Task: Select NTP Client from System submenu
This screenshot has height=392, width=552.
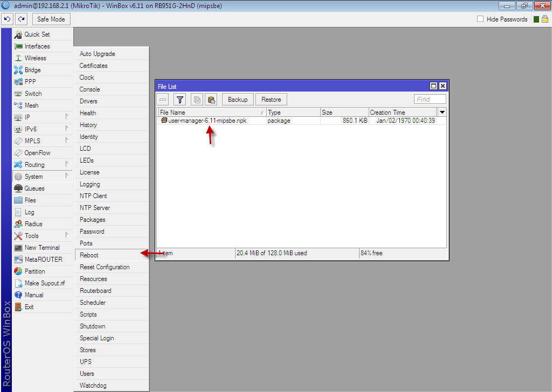Action: click(x=112, y=196)
